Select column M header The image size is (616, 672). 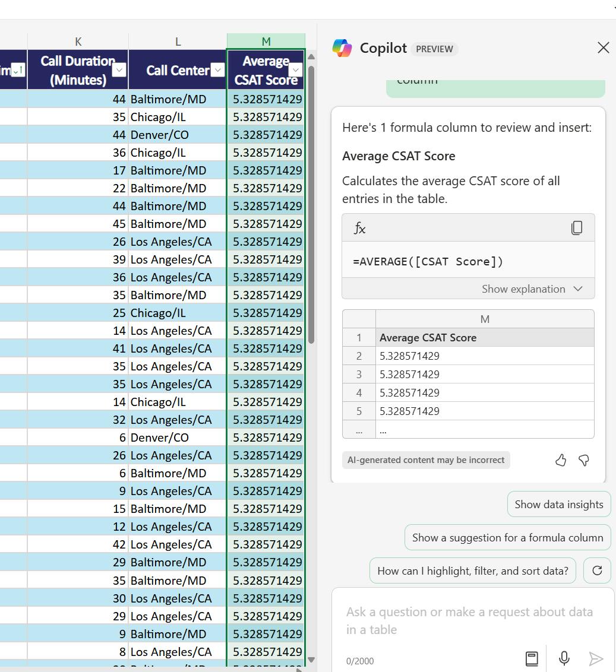[266, 42]
